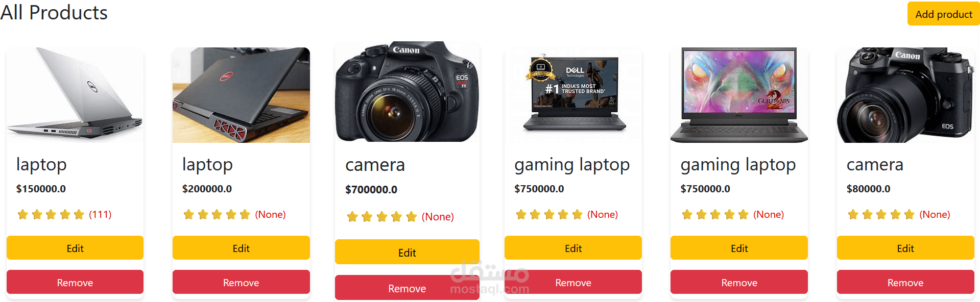Click the (None) reviews on $80000 camera
This screenshot has height=302, width=980.
click(935, 214)
